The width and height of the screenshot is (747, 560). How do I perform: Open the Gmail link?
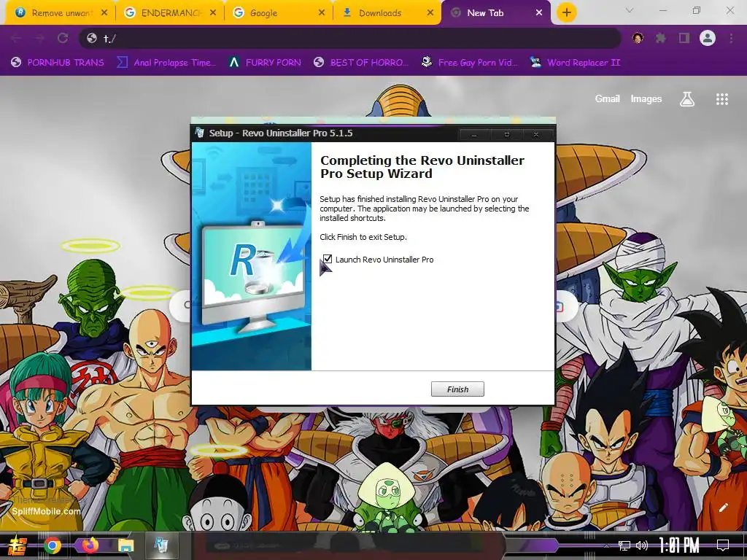(x=607, y=98)
